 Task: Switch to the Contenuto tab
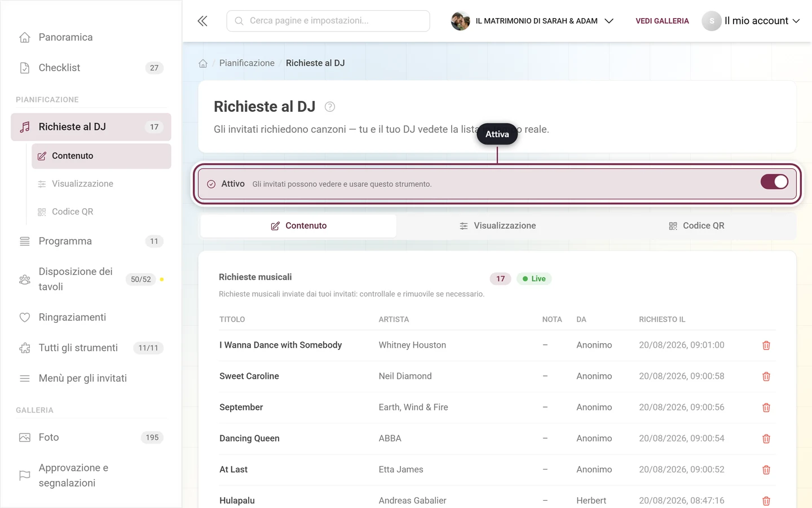click(299, 226)
